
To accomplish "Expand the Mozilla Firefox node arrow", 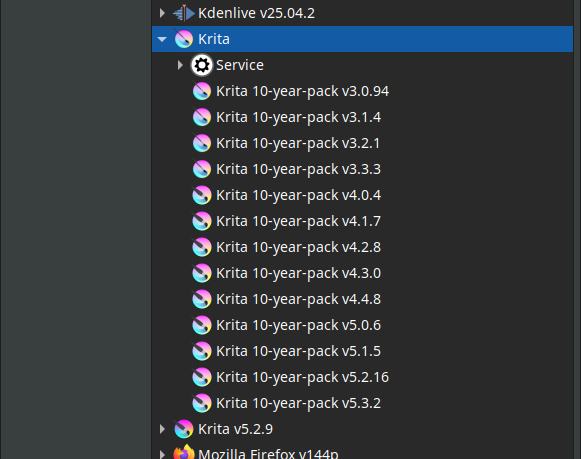I will coord(162,454).
